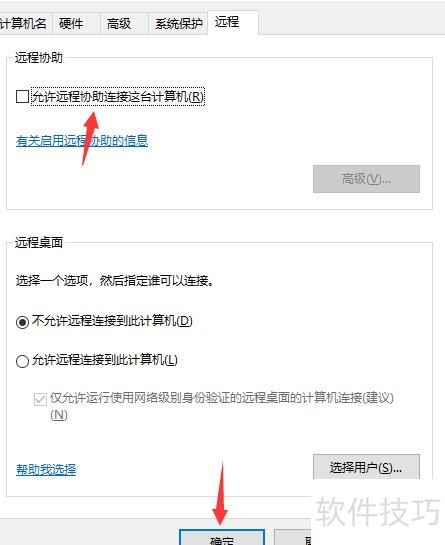The height and width of the screenshot is (545, 445).
Task: Click the 软件技巧 watermark text
Action: [x=378, y=511]
